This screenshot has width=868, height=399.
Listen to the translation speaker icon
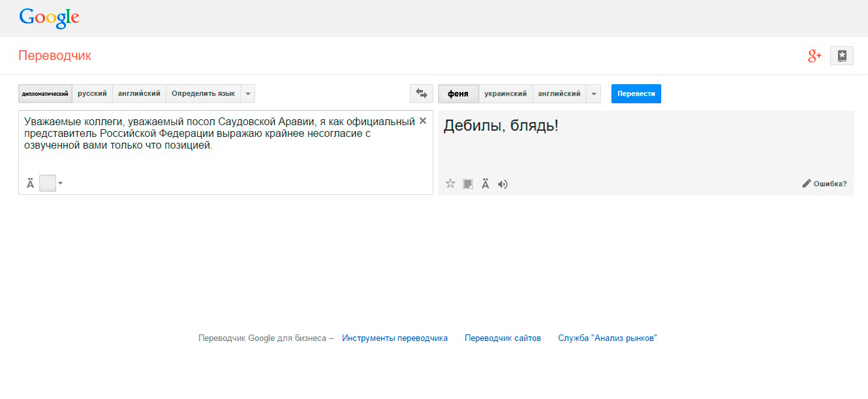tap(503, 184)
